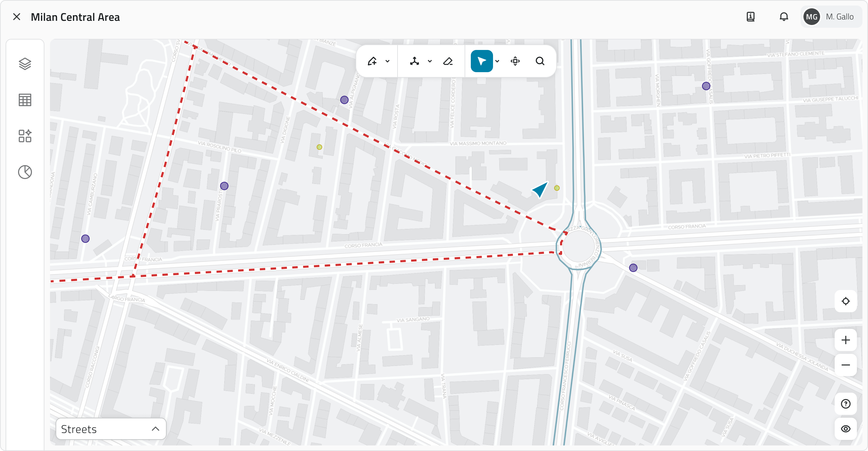Image resolution: width=868 pixels, height=451 pixels.
Task: Open the map search tool
Action: point(540,61)
